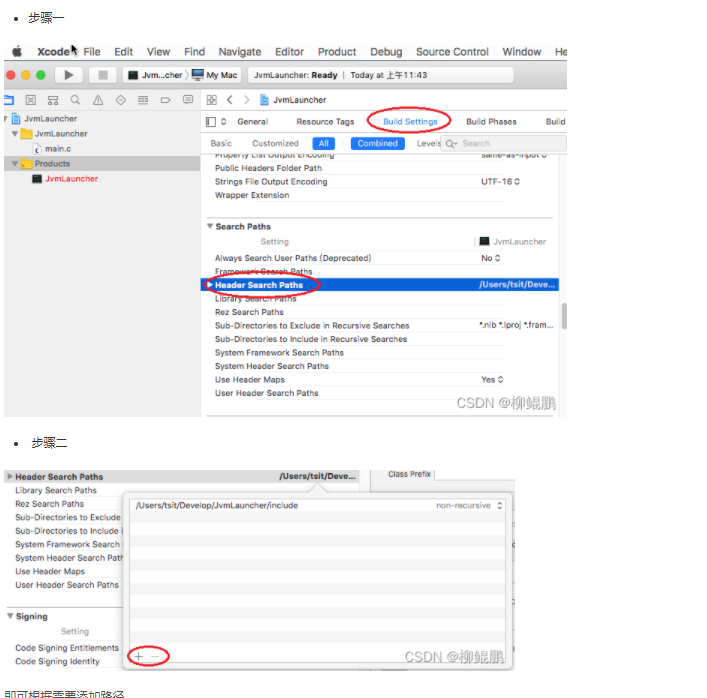Image resolution: width=707 pixels, height=698 pixels.
Task: Open the Debug navigator icon
Action: (143, 100)
